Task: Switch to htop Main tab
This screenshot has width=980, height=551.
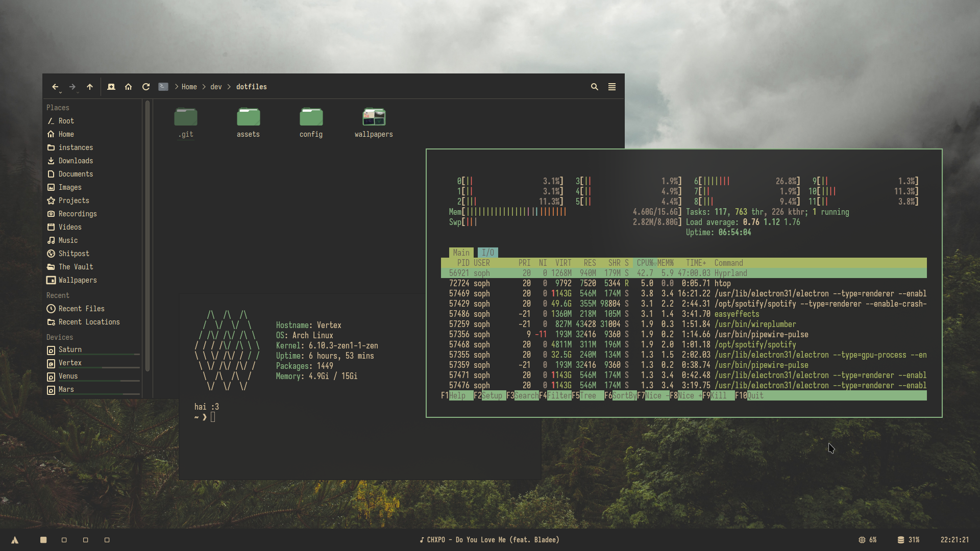Action: click(461, 253)
